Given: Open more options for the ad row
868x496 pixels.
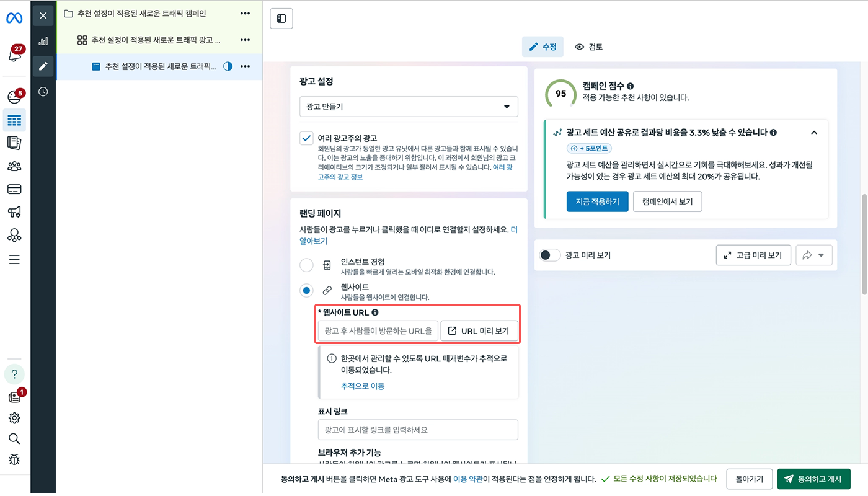Looking at the screenshot, I should click(x=246, y=66).
